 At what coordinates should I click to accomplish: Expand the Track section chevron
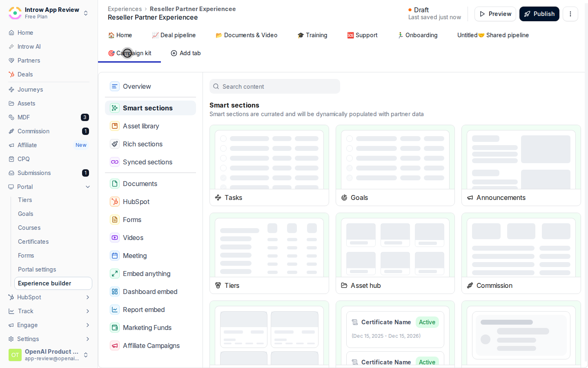pos(88,311)
